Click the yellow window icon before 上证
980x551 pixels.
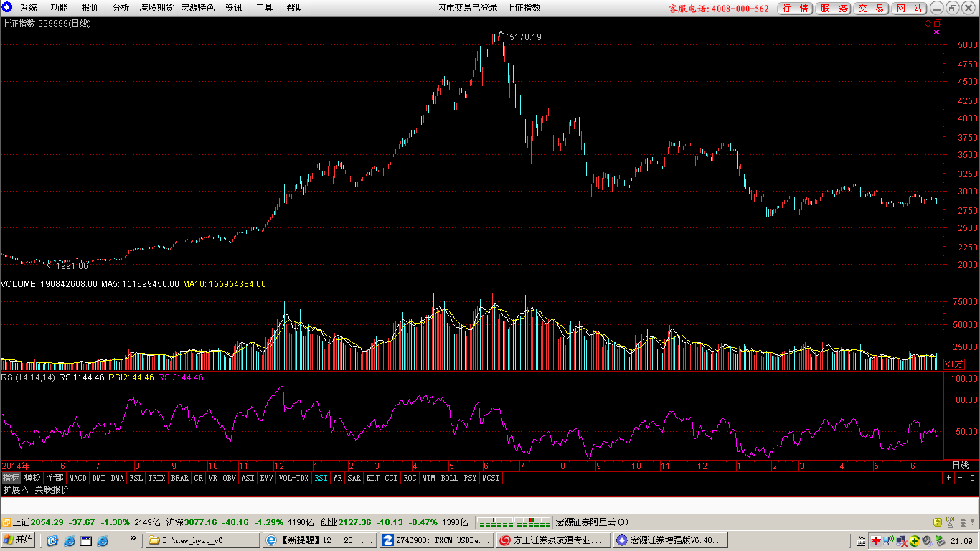6,522
